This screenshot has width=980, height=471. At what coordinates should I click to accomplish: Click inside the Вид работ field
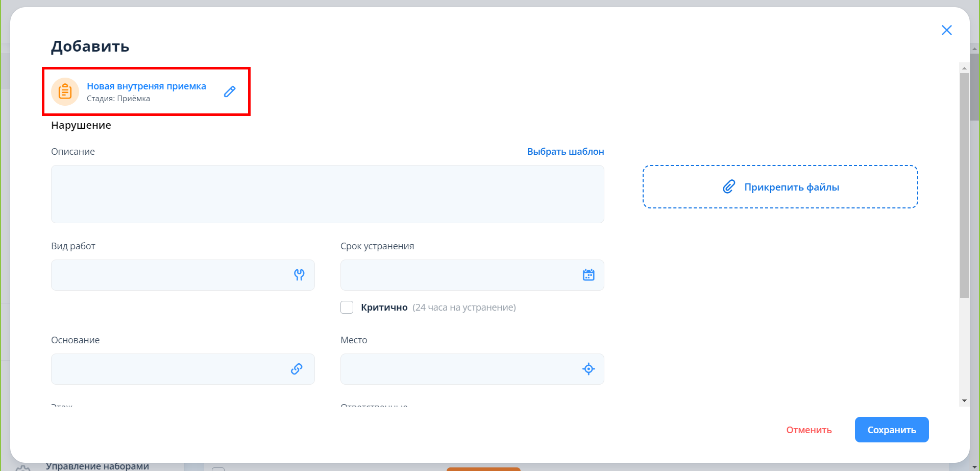click(x=168, y=275)
